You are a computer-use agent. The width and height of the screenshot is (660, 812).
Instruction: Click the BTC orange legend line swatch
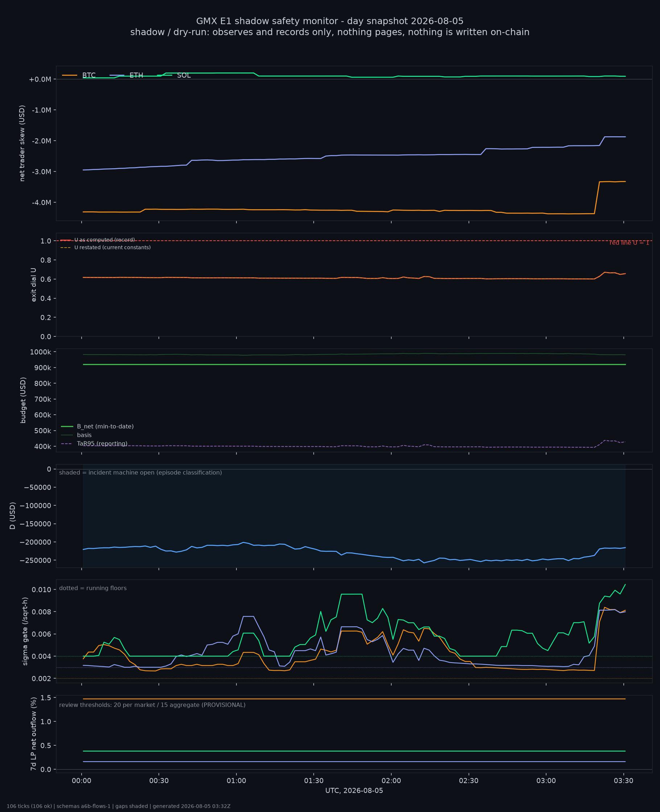click(x=70, y=75)
